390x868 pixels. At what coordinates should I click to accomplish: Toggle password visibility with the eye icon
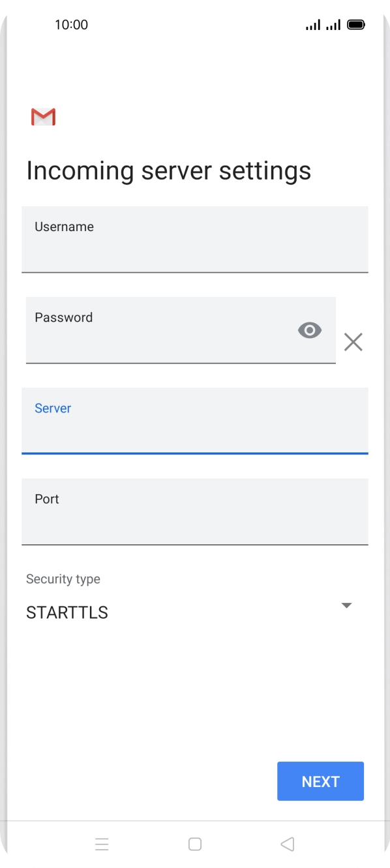click(x=309, y=331)
